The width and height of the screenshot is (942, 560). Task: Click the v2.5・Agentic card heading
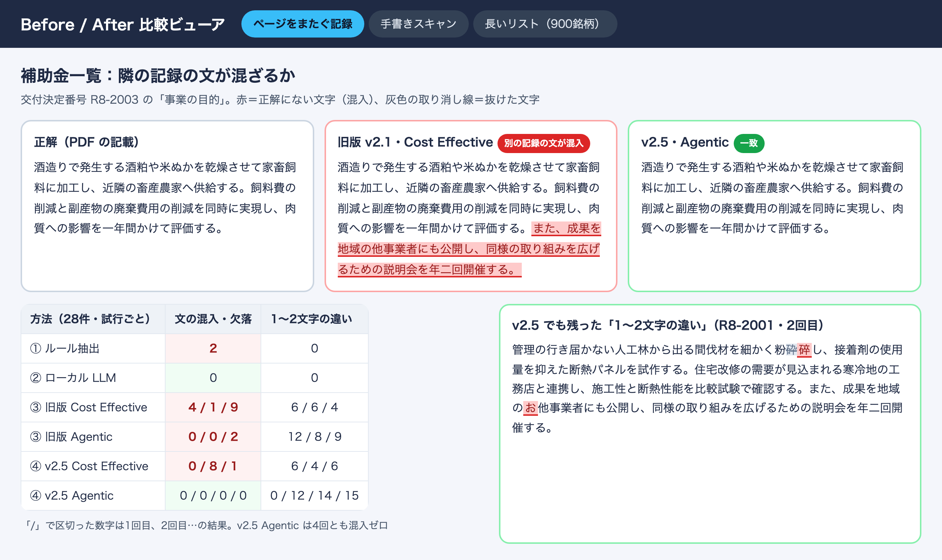(685, 142)
